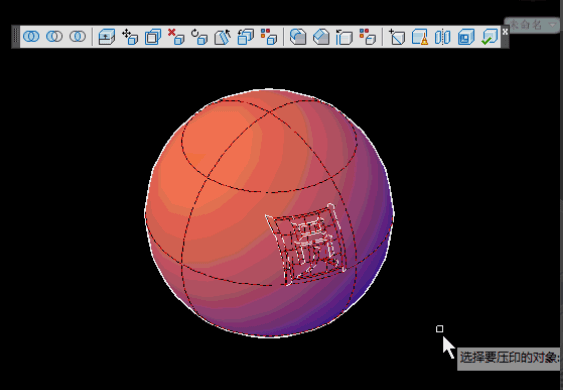The width and height of the screenshot is (563, 390).
Task: Pick the Rotate Faces tool
Action: click(199, 37)
